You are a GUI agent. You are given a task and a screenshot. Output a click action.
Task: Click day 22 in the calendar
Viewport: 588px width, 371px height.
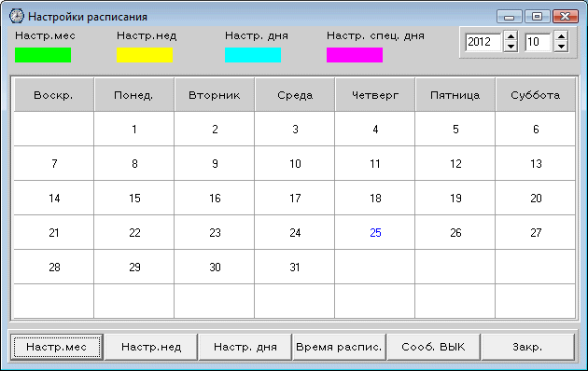coord(133,232)
